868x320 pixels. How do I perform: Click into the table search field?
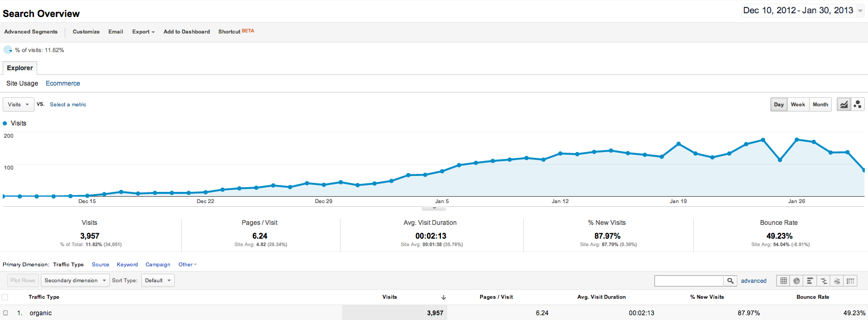point(688,281)
